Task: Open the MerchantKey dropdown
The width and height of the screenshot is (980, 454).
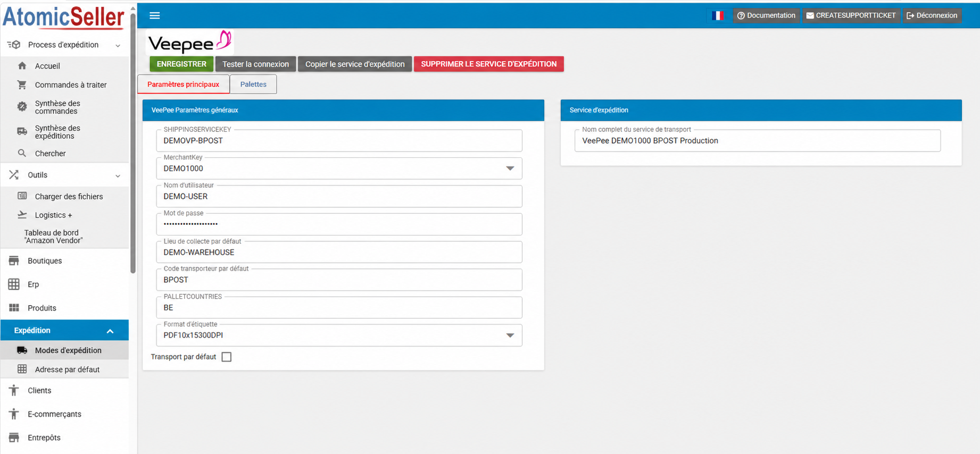Action: pyautogui.click(x=510, y=169)
